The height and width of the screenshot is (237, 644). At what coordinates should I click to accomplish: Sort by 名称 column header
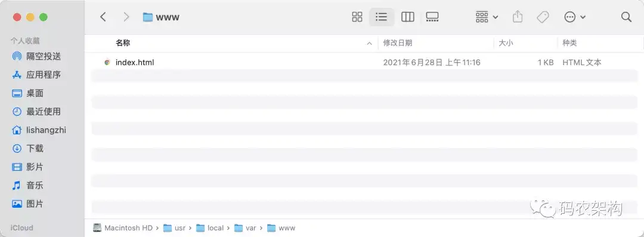123,43
